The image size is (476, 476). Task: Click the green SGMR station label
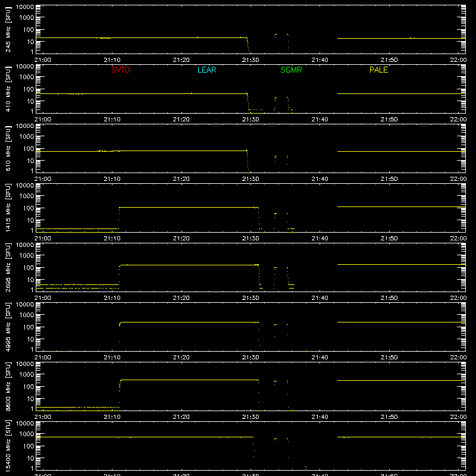coord(291,70)
